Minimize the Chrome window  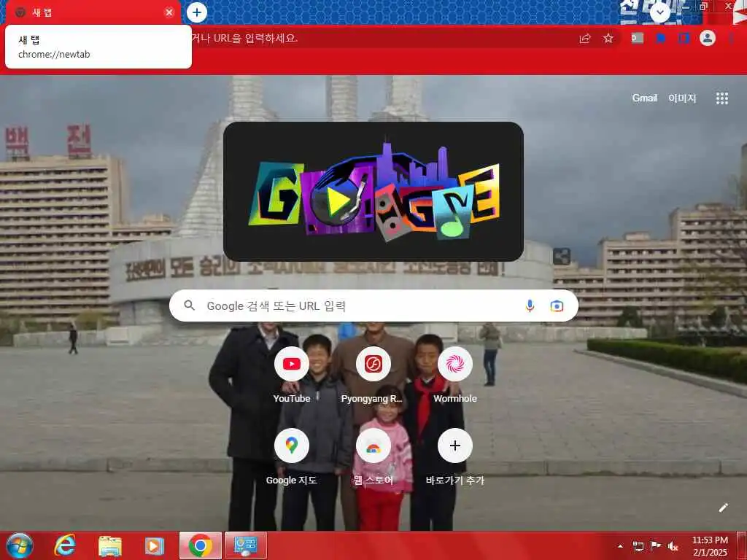click(686, 7)
